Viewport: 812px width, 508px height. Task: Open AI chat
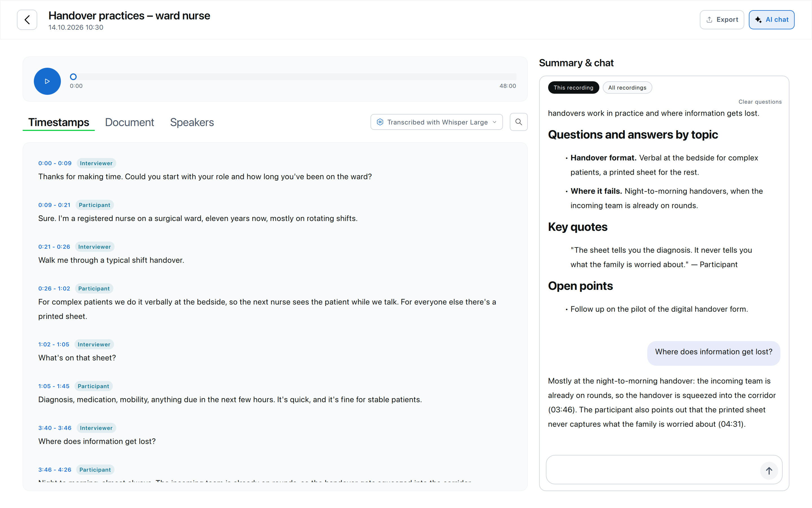[x=771, y=20]
